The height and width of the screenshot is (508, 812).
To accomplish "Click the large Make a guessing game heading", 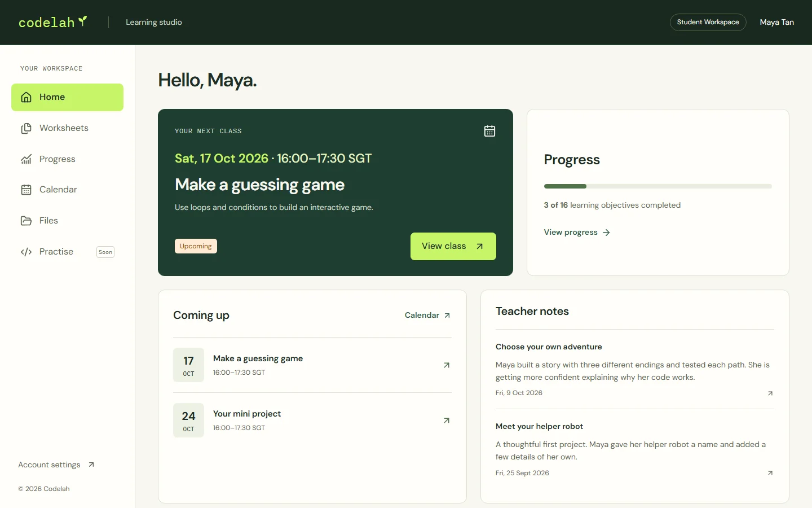I will click(259, 185).
